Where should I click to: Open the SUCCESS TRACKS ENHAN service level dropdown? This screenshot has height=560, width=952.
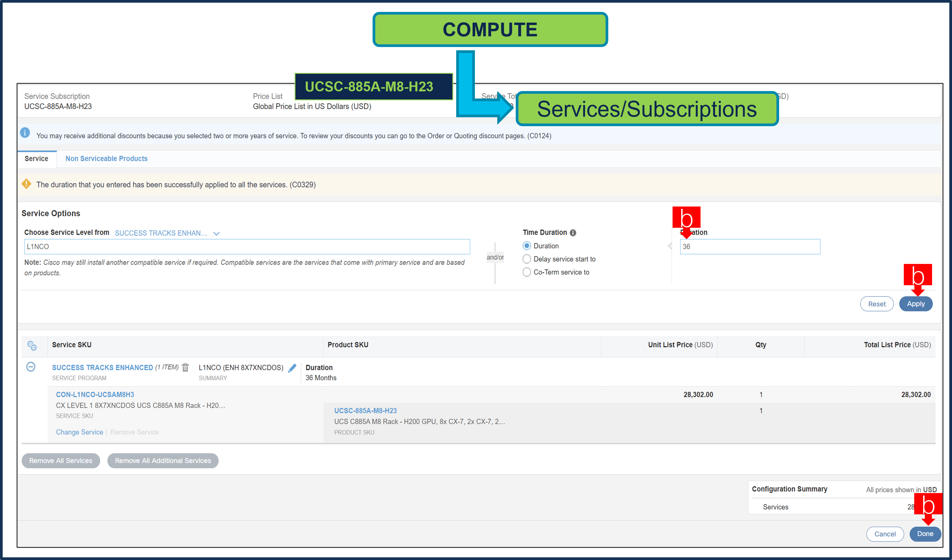(216, 233)
